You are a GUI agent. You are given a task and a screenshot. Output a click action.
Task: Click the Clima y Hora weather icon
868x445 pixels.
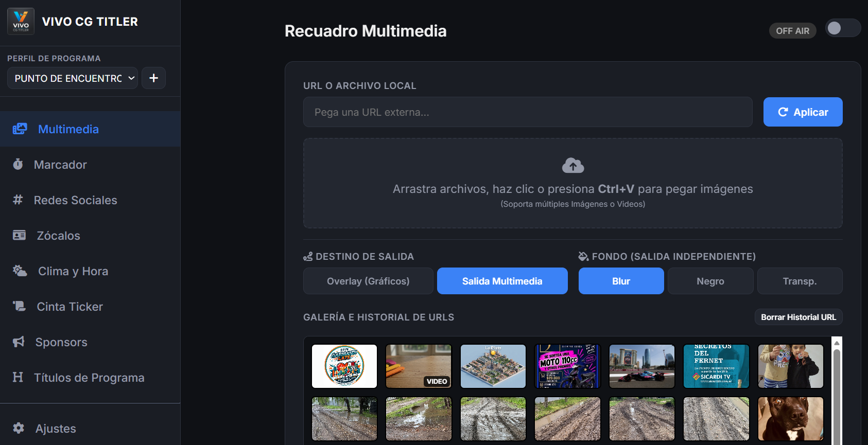point(20,271)
